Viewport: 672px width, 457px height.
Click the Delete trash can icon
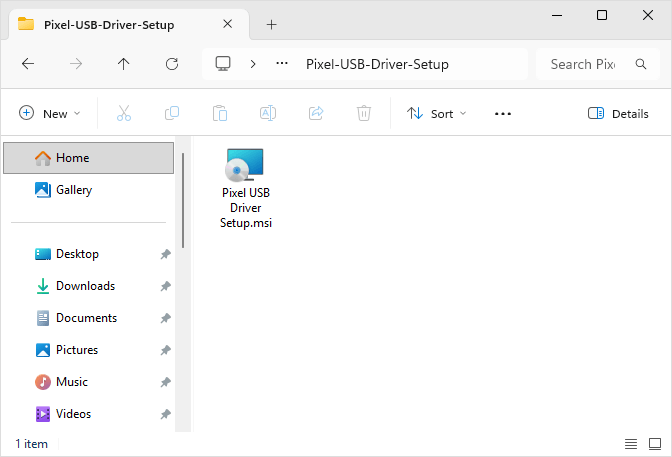click(364, 114)
